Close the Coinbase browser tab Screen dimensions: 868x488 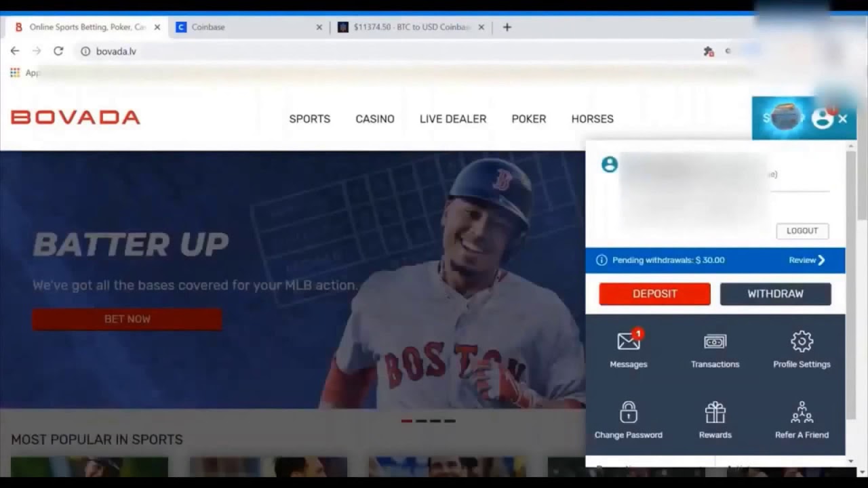[x=319, y=27]
